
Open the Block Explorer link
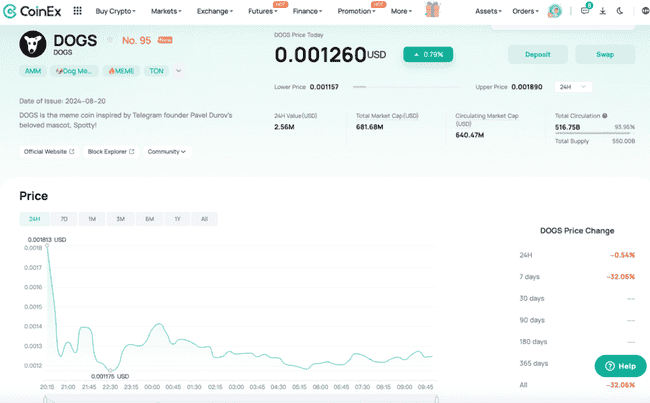coord(111,152)
